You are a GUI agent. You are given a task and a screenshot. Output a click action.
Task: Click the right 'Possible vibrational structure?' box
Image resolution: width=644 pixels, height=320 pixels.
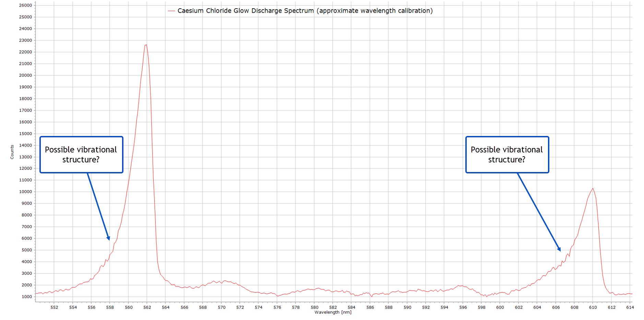tap(507, 155)
